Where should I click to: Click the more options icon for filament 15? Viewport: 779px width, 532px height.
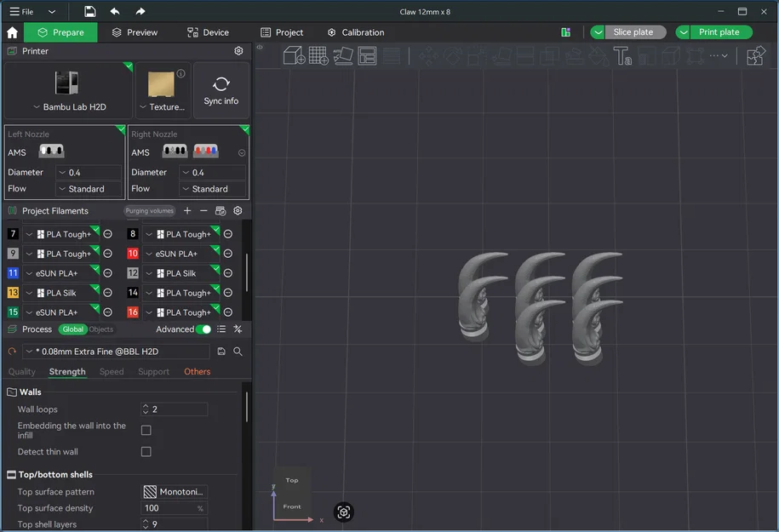(108, 312)
